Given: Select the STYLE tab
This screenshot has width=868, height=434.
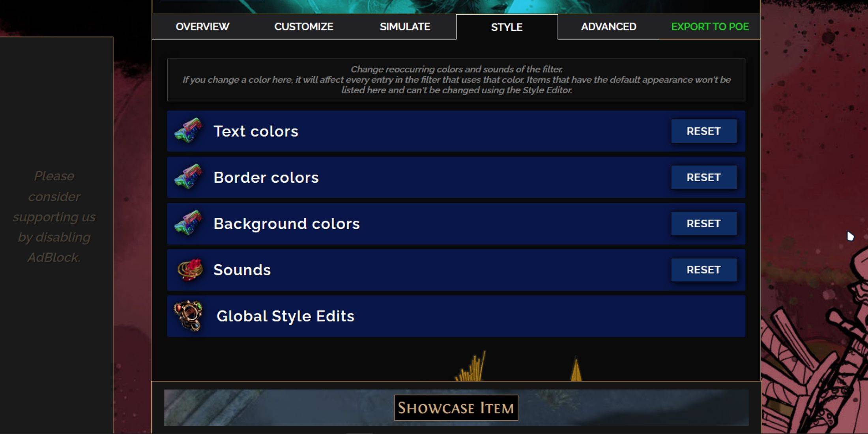Looking at the screenshot, I should click(x=507, y=26).
